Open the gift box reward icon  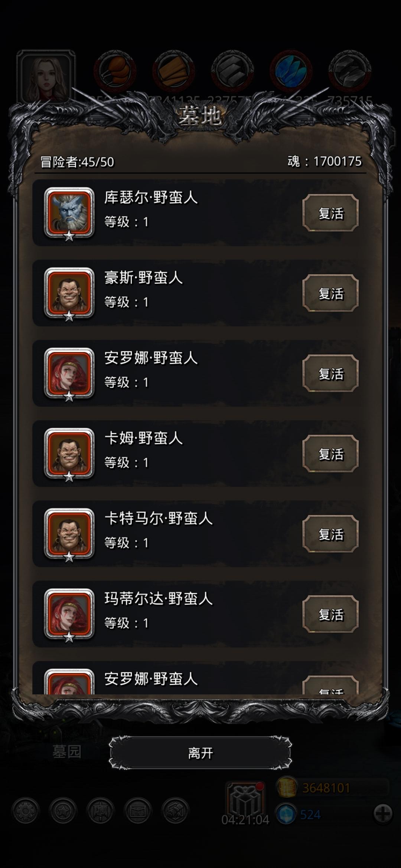pos(245,799)
